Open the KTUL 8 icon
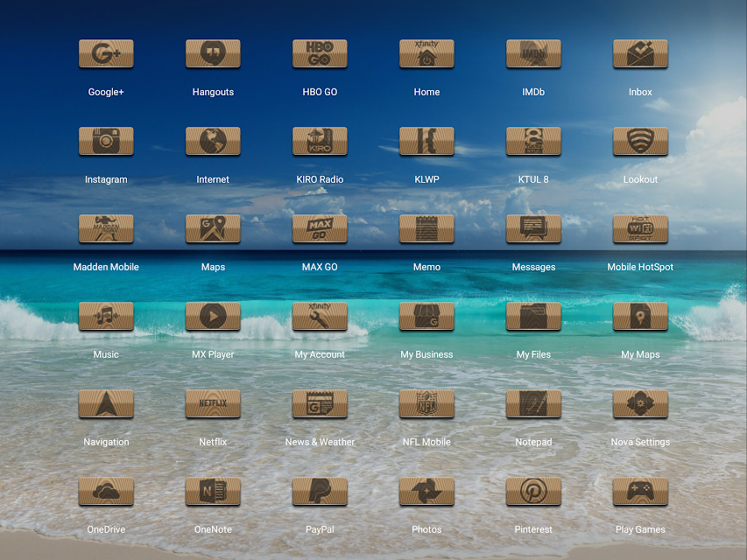Screen dimensions: 747x560 [x=533, y=141]
